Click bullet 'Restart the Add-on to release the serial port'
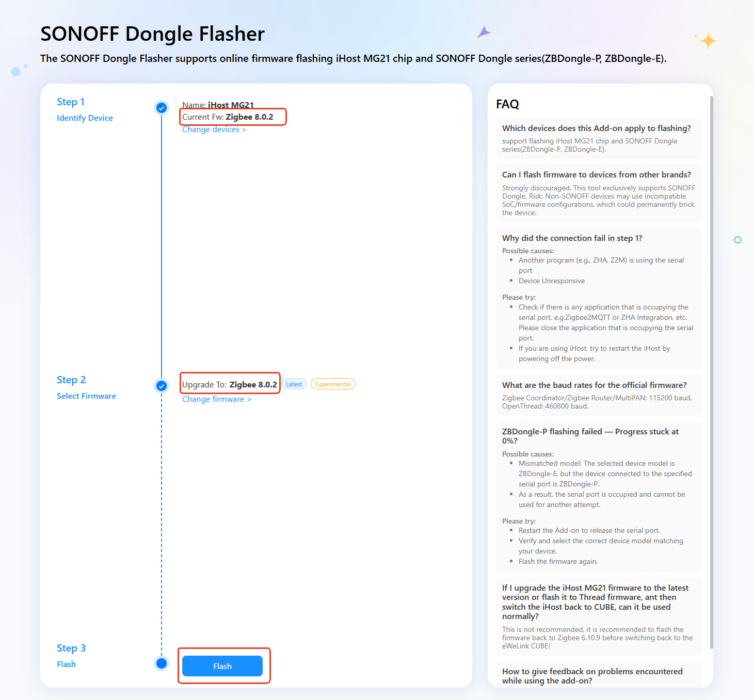 point(589,531)
